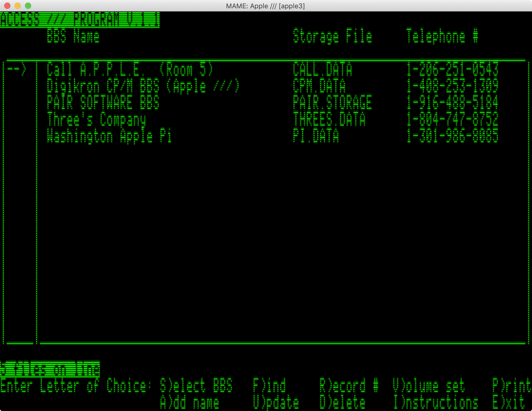Click the Call A.P.P.L.E. (Room 5) entry
Viewport: 532px width, 411px height.
(x=130, y=70)
